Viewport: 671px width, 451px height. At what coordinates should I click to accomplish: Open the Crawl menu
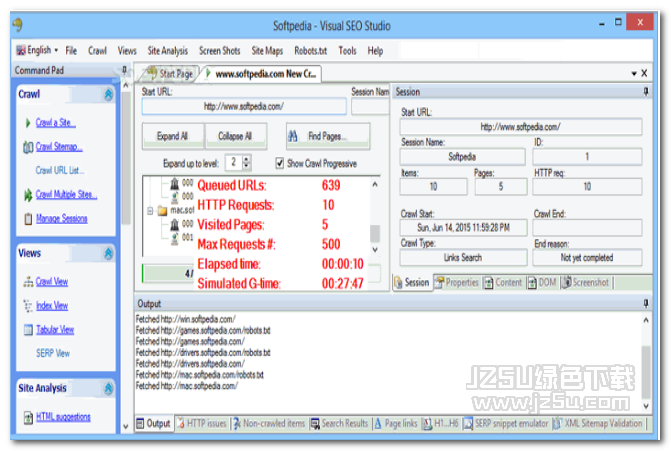[x=97, y=51]
